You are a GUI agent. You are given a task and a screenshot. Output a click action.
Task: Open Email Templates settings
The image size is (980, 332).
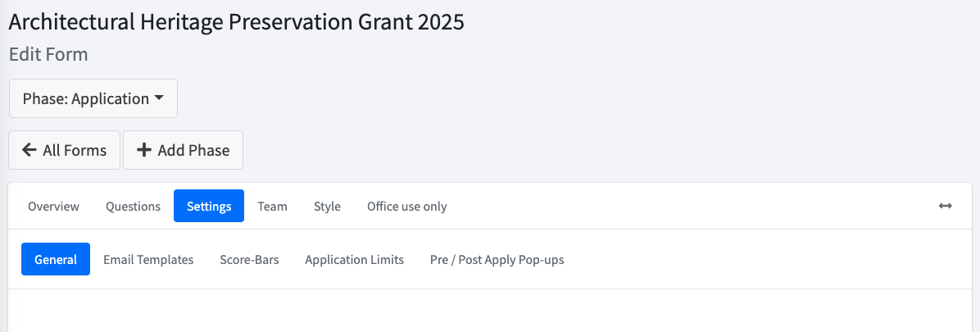[x=149, y=259]
